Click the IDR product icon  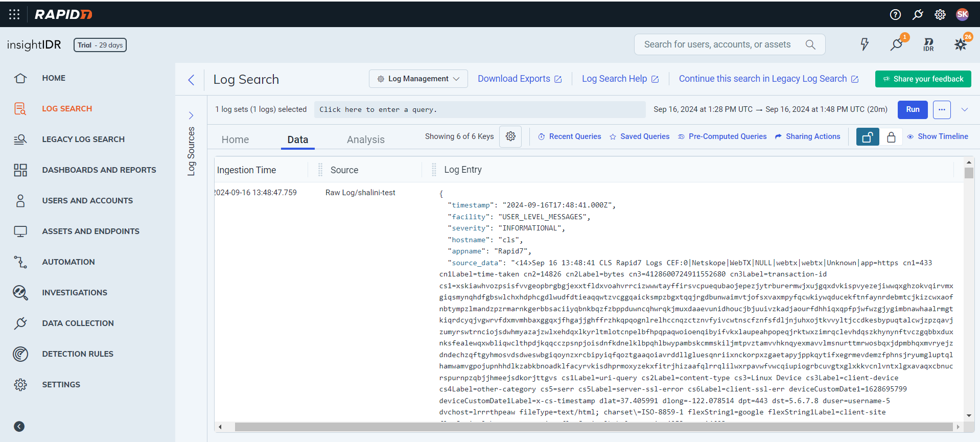click(929, 44)
